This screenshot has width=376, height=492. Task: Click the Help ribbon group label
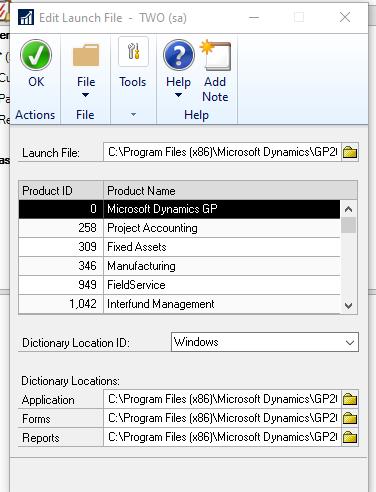coord(196,115)
